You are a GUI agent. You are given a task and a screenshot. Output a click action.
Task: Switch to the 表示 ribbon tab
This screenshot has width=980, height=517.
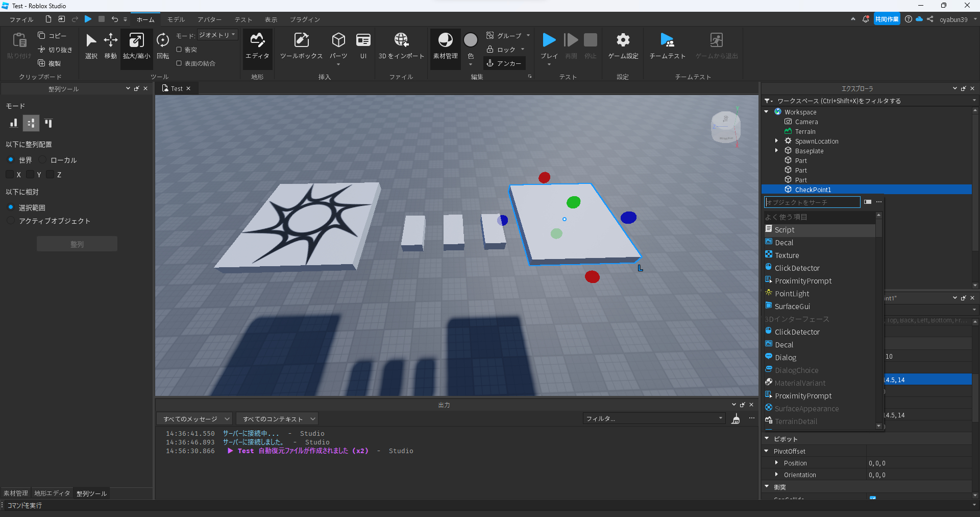(x=271, y=19)
